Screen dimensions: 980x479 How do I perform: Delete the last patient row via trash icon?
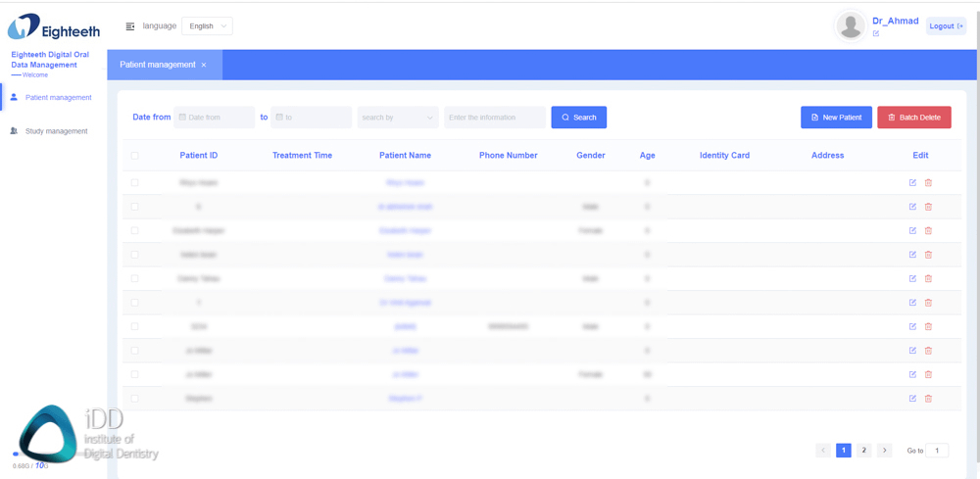[x=928, y=399]
